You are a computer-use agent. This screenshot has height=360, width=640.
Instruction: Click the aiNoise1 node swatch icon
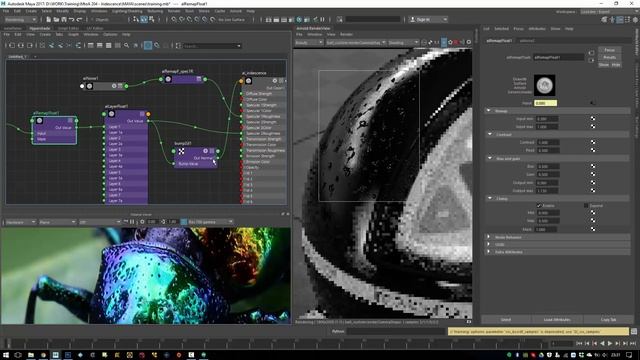90,86
